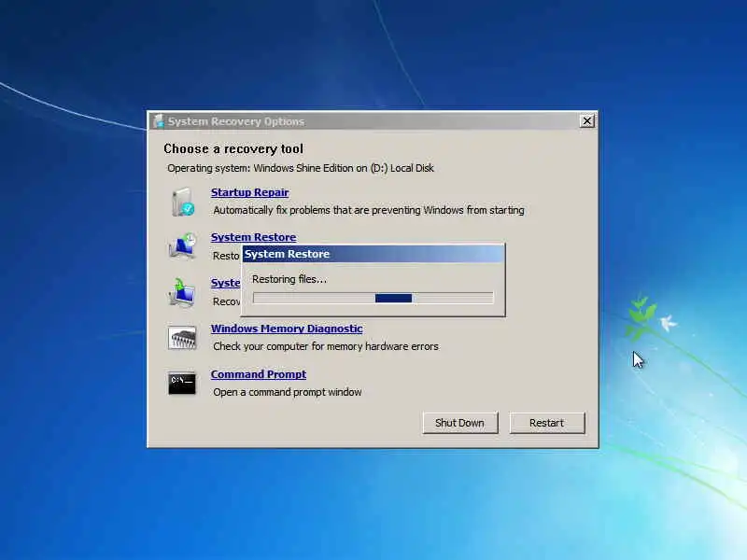
Task: Click the System Image Recovery monitor icon
Action: point(181,292)
